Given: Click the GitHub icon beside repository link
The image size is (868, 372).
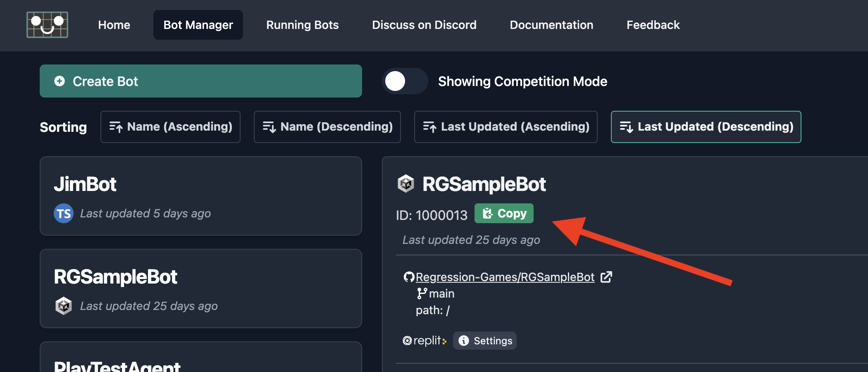Looking at the screenshot, I should (409, 277).
